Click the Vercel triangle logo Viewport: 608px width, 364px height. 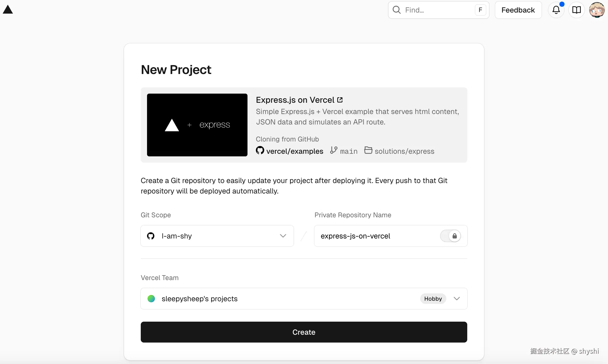click(x=8, y=9)
